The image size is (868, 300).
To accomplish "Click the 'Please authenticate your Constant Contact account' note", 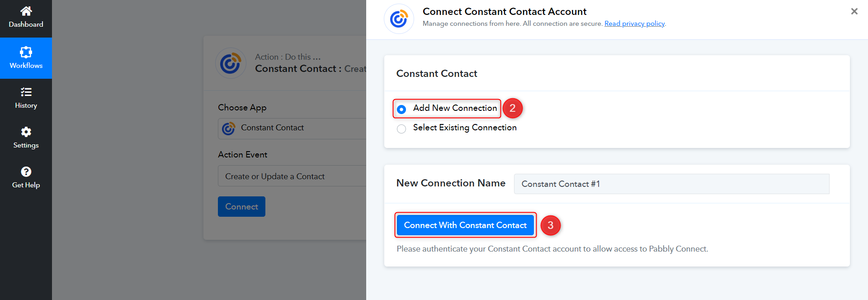I will 552,249.
